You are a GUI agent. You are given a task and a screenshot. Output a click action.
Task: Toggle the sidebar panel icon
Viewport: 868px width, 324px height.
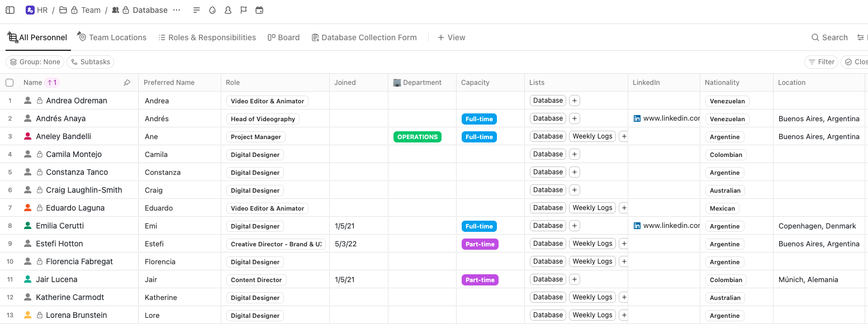(10, 10)
